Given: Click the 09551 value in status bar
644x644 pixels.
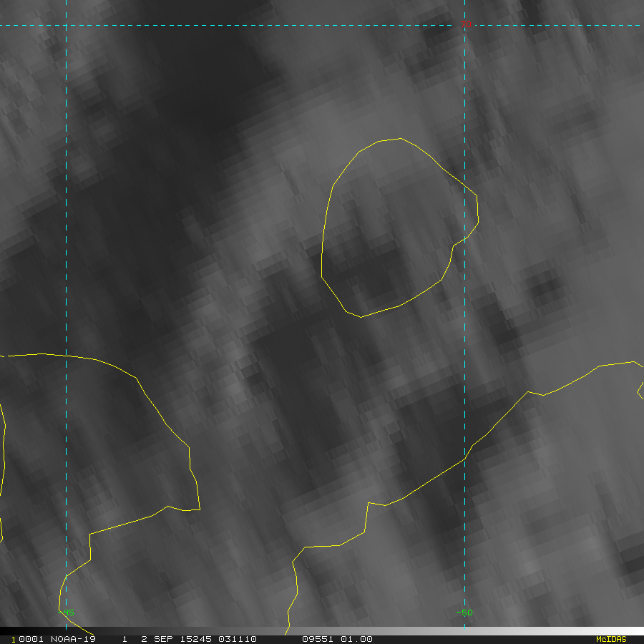Looking at the screenshot, I should click(316, 639).
